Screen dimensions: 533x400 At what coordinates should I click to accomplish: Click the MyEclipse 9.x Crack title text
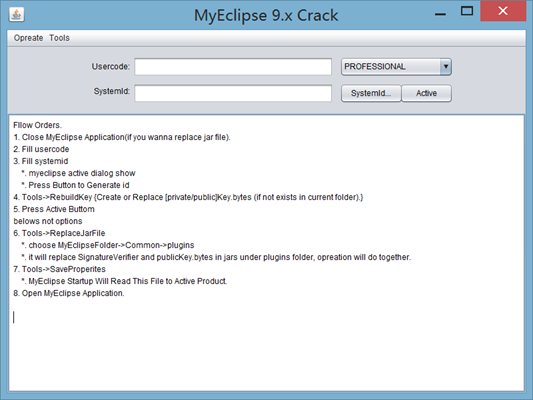[x=266, y=15]
